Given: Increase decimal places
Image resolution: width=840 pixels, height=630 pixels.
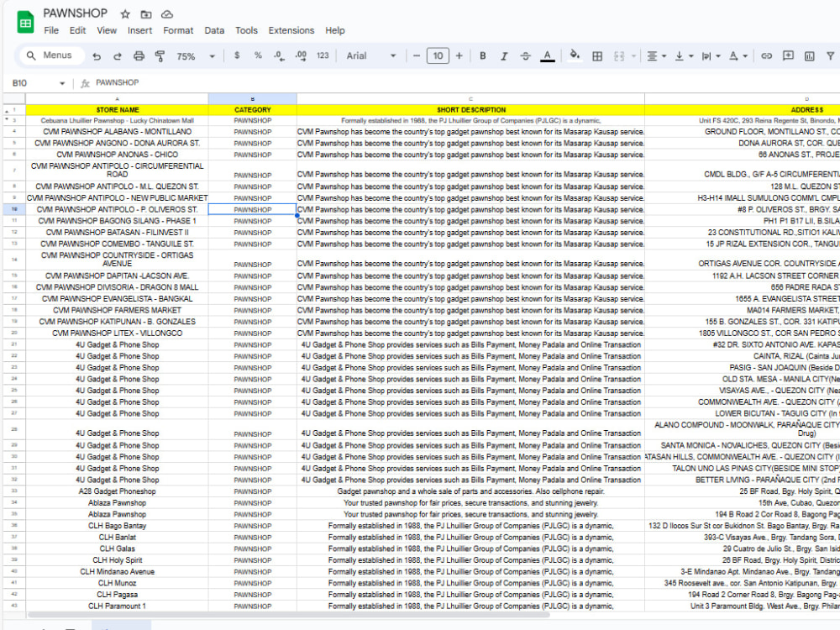Looking at the screenshot, I should coord(301,55).
